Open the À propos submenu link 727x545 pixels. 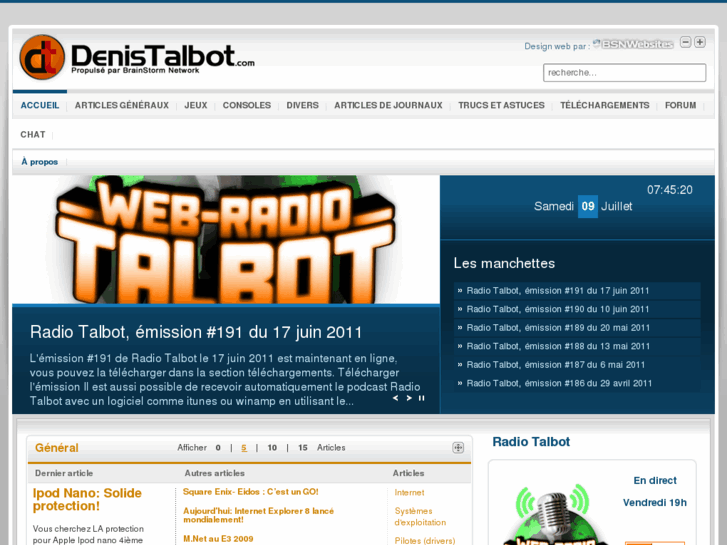coord(40,162)
